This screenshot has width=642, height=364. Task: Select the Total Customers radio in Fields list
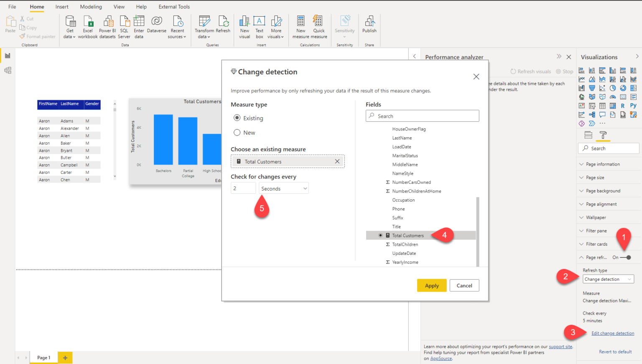[x=380, y=235]
